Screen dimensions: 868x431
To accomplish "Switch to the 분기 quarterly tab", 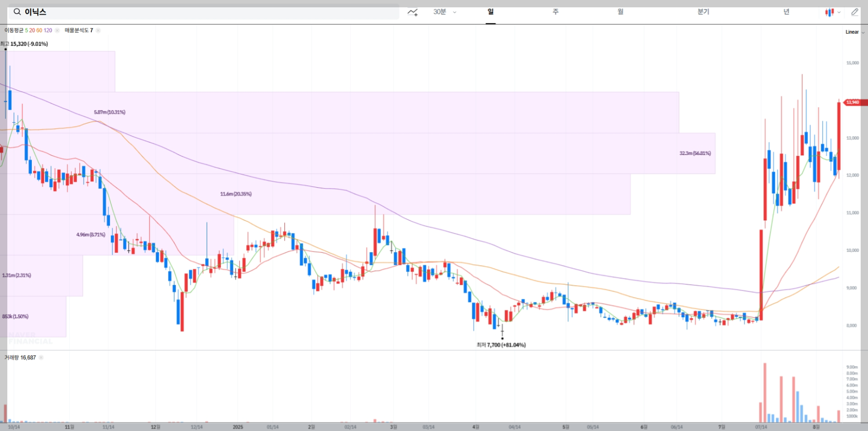I will tap(703, 12).
